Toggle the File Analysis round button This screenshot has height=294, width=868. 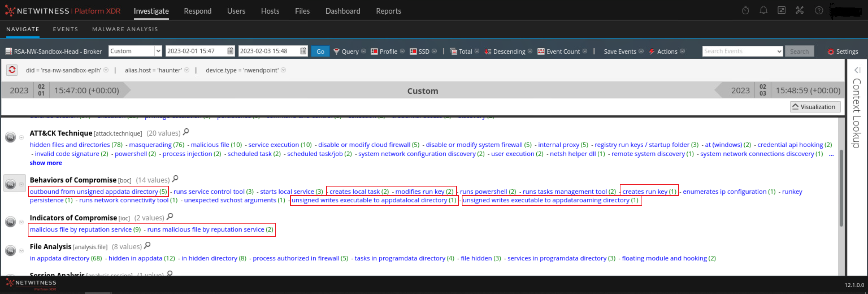pos(11,251)
